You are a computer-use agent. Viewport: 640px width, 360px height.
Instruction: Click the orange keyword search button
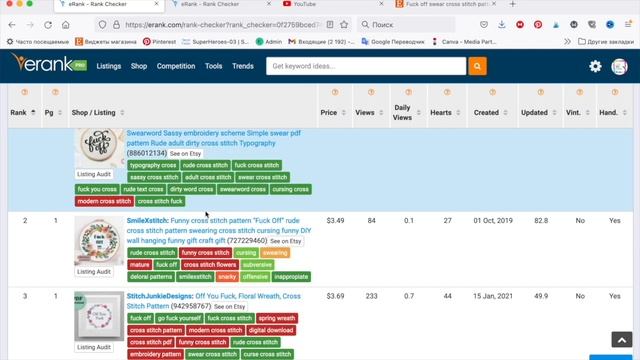477,66
